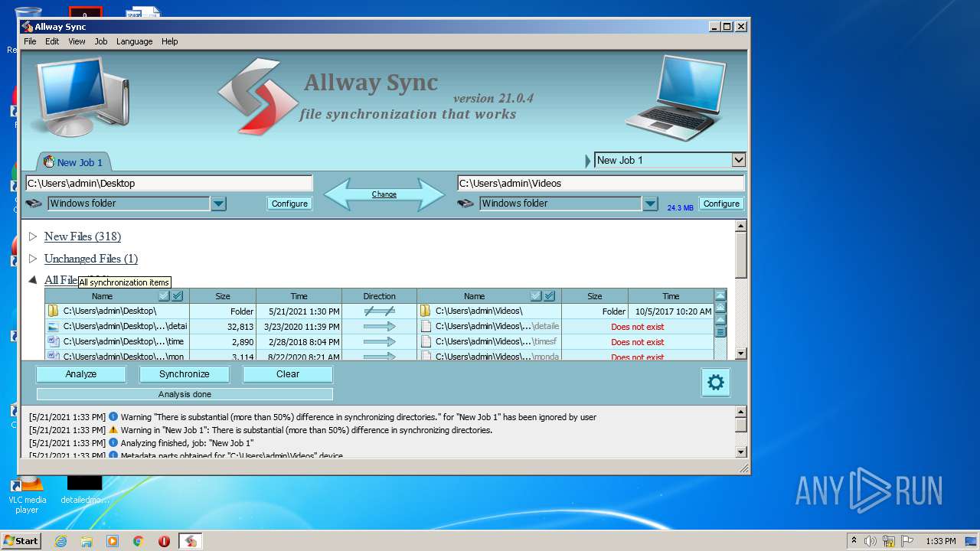Click the Clear button
Viewport: 980px width, 551px height.
[x=288, y=374]
